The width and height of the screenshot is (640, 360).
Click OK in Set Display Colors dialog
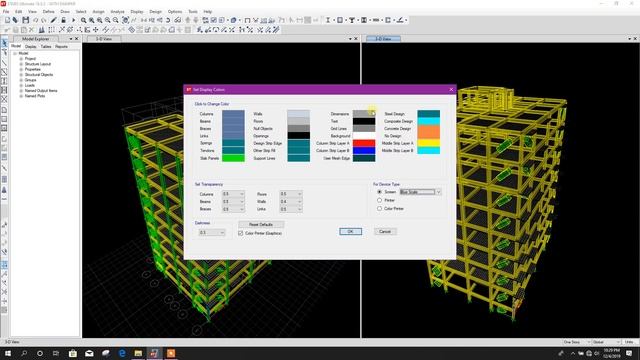[350, 231]
